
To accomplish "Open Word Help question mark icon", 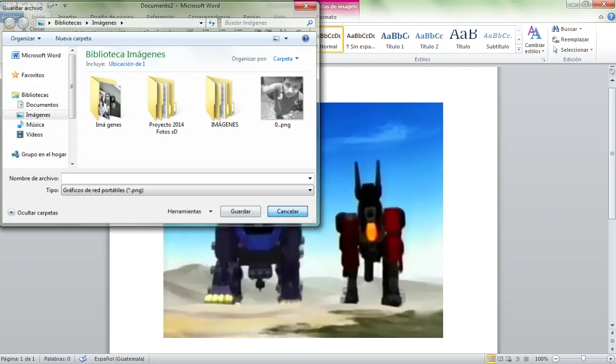I will coord(611,17).
